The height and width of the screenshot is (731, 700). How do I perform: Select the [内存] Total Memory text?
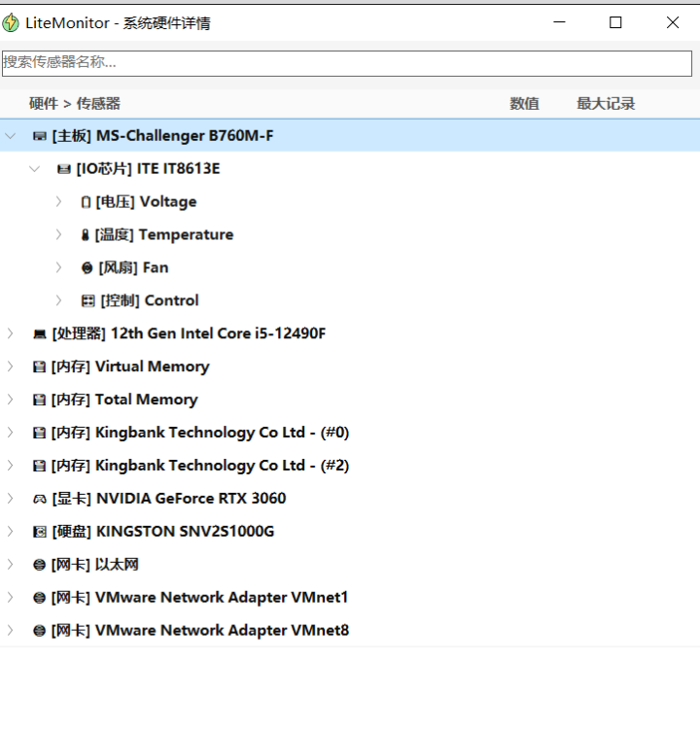pos(124,400)
